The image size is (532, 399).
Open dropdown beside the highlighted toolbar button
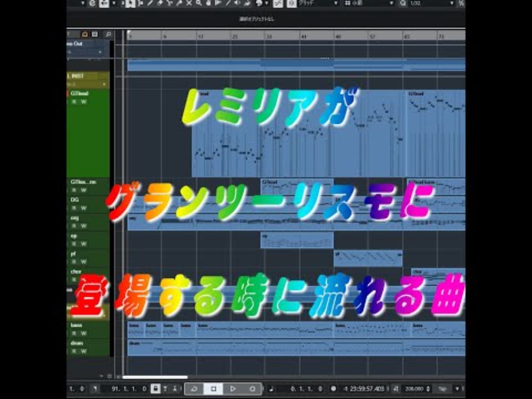click(114, 3)
